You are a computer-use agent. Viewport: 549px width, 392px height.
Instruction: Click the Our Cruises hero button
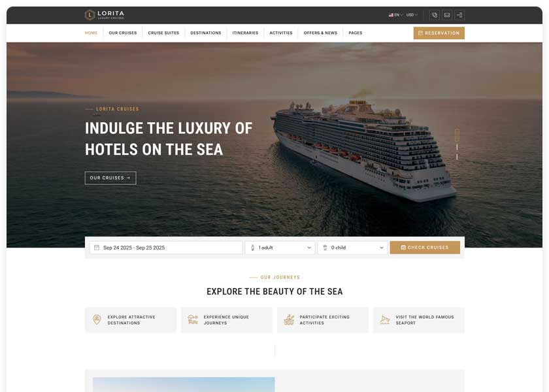click(110, 178)
